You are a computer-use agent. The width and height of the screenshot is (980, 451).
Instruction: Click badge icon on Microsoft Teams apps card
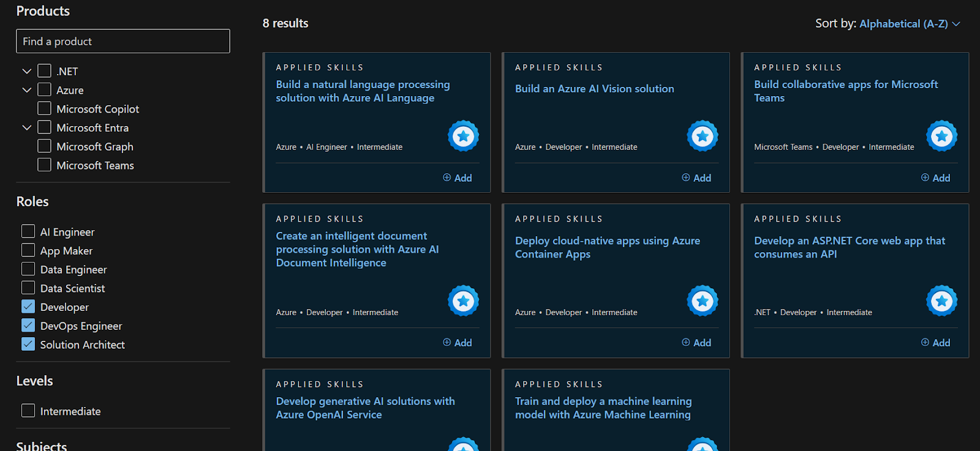point(941,136)
